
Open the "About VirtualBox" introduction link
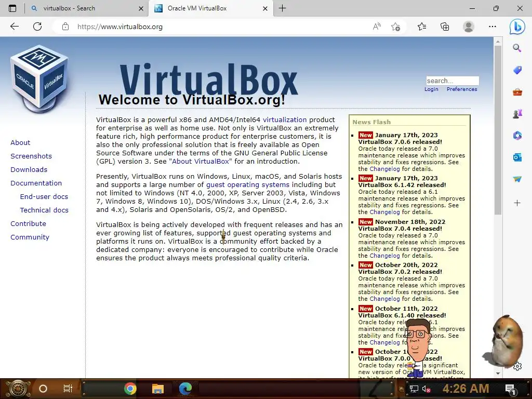coord(201,162)
